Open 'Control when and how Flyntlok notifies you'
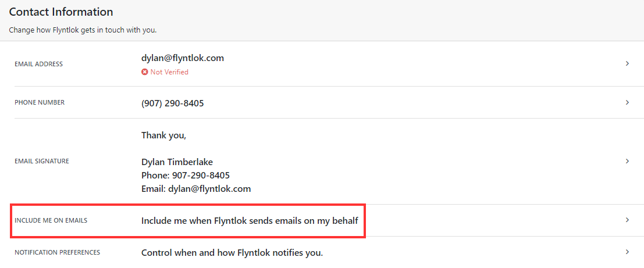The width and height of the screenshot is (644, 268). pos(232,253)
